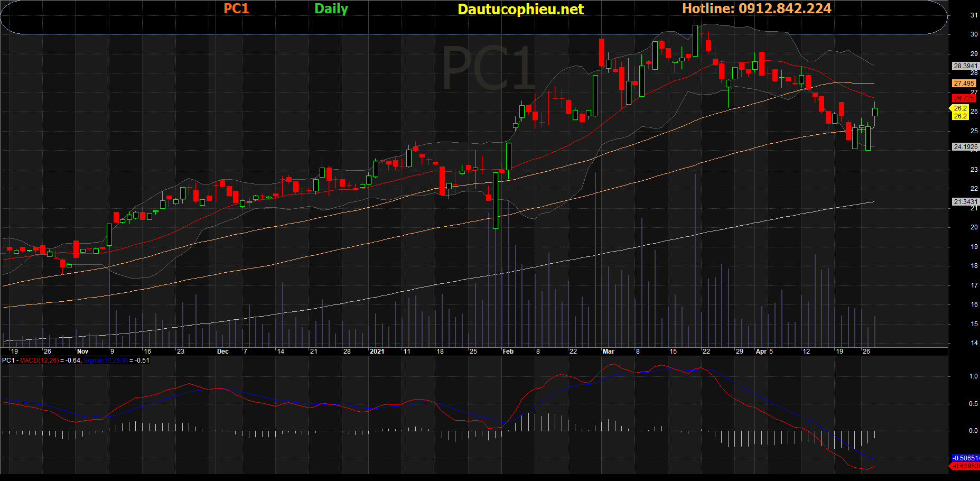Image resolution: width=980 pixels, height=481 pixels.
Task: Click the yellow 26.2 last price marker
Action: coord(960,108)
